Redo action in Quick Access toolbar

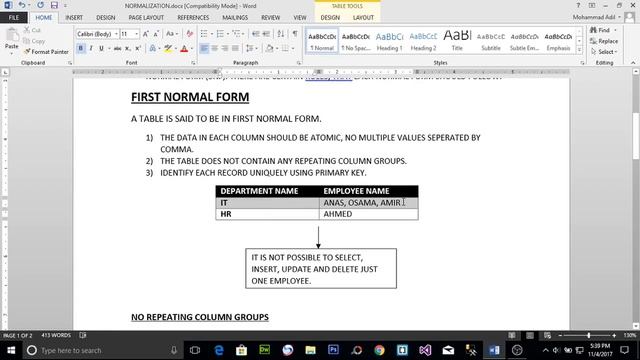[40, 5]
